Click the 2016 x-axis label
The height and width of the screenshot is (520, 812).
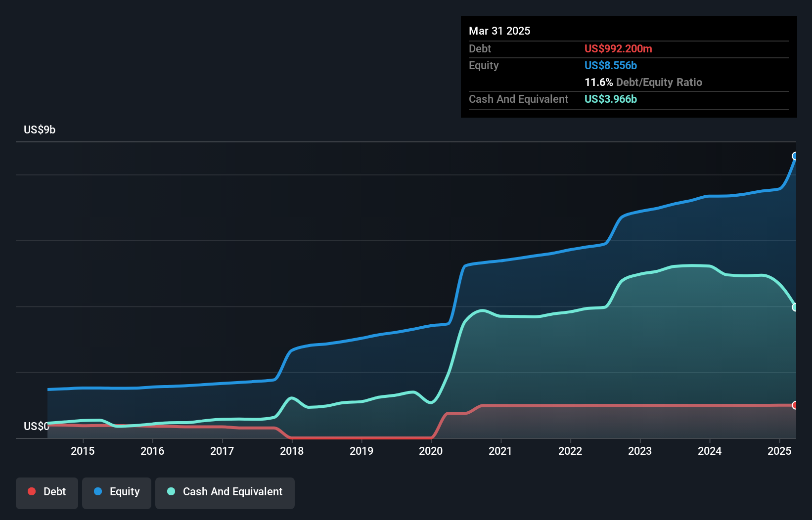click(152, 451)
